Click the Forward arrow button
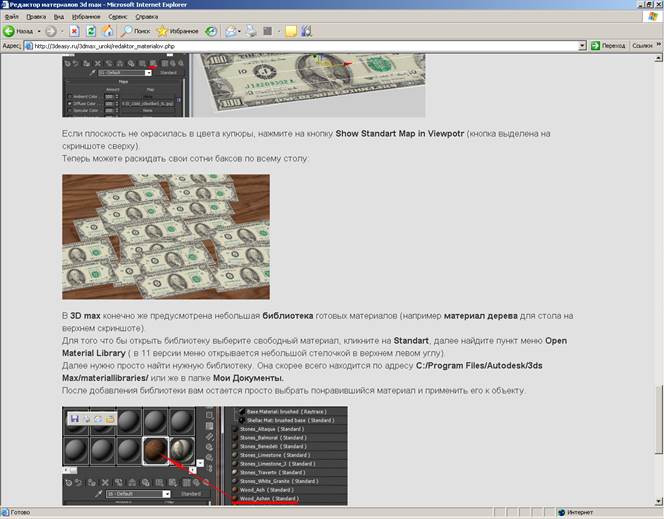 [x=50, y=31]
